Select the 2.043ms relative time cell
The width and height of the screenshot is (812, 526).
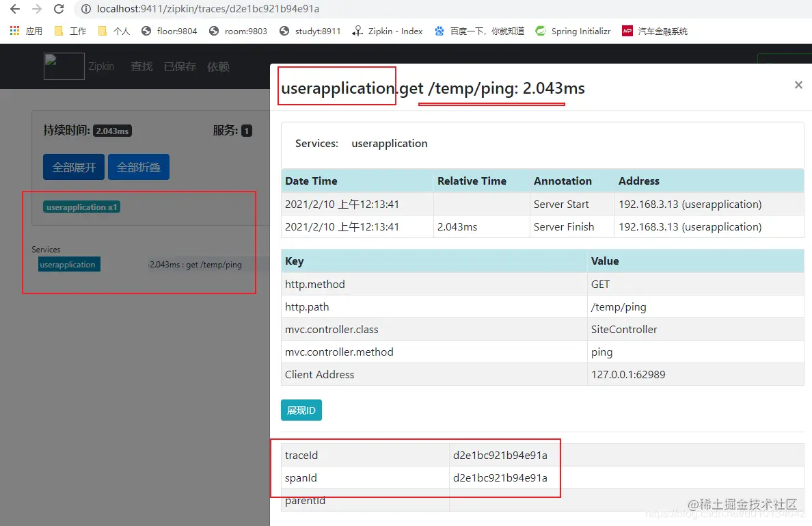(482, 226)
